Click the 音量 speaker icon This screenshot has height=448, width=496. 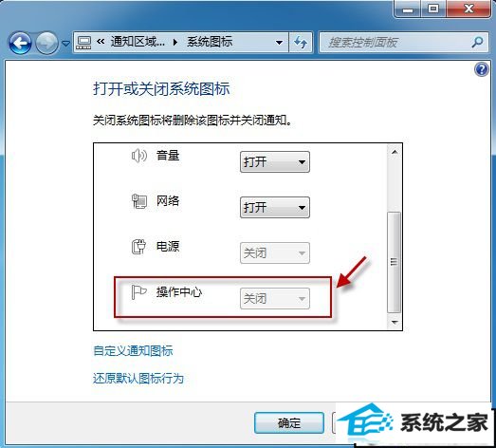pos(139,156)
